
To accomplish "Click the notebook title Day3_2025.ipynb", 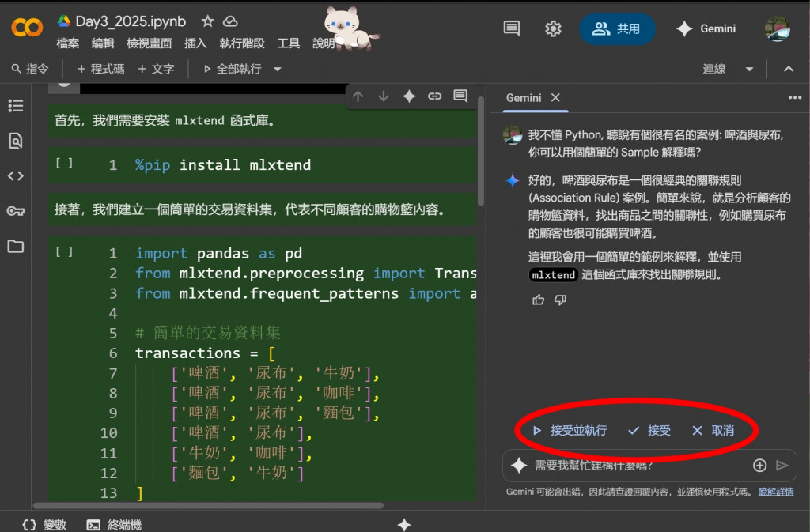I will [x=131, y=21].
